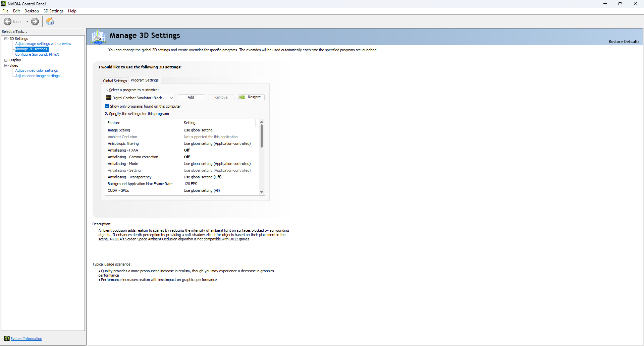Click Use global setting (Off) value
The height and width of the screenshot is (346, 644).
pos(203,177)
